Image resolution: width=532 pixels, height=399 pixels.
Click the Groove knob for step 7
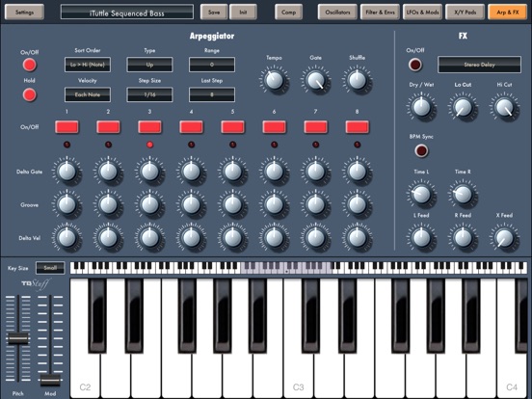click(315, 204)
